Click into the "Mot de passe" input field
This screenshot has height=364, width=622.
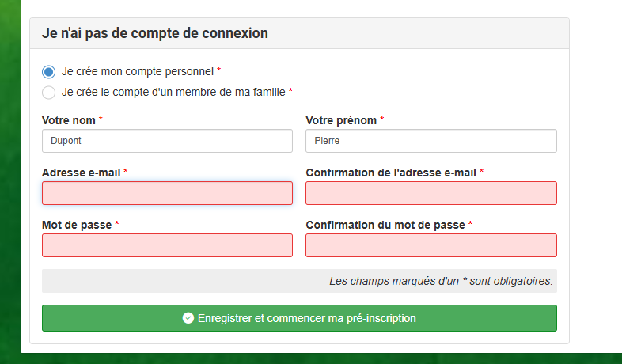(x=168, y=245)
